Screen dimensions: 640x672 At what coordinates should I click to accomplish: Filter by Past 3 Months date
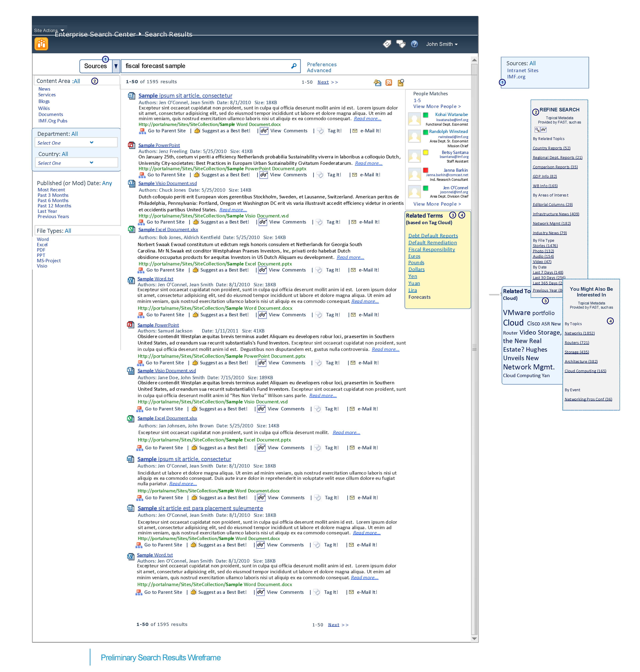(x=53, y=195)
